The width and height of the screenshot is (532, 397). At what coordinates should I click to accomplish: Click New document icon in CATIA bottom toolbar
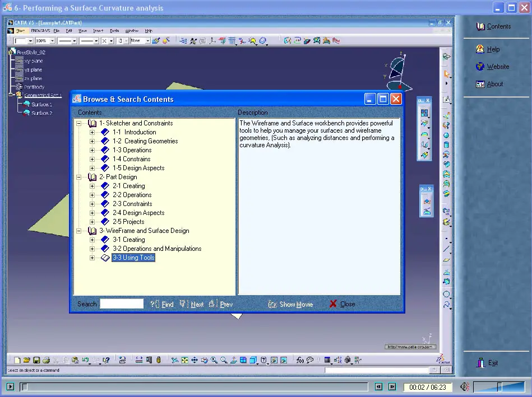(17, 360)
